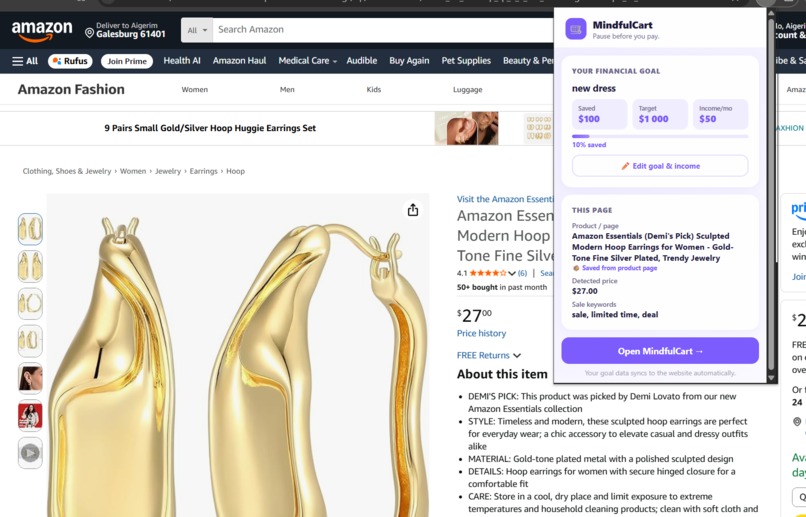The image size is (806, 517).
Task: Open the Earrings breadcrumb
Action: [204, 171]
